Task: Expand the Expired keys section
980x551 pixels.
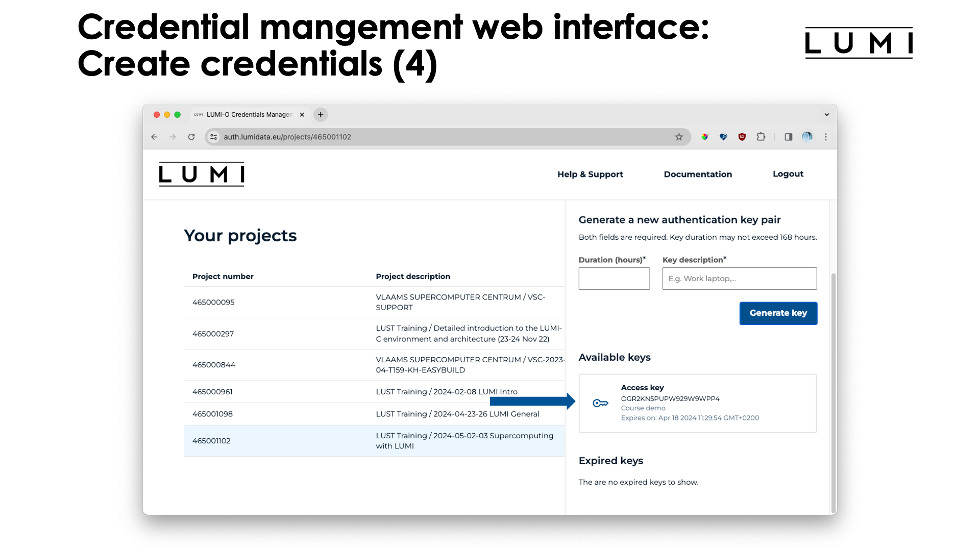Action: pyautogui.click(x=611, y=460)
